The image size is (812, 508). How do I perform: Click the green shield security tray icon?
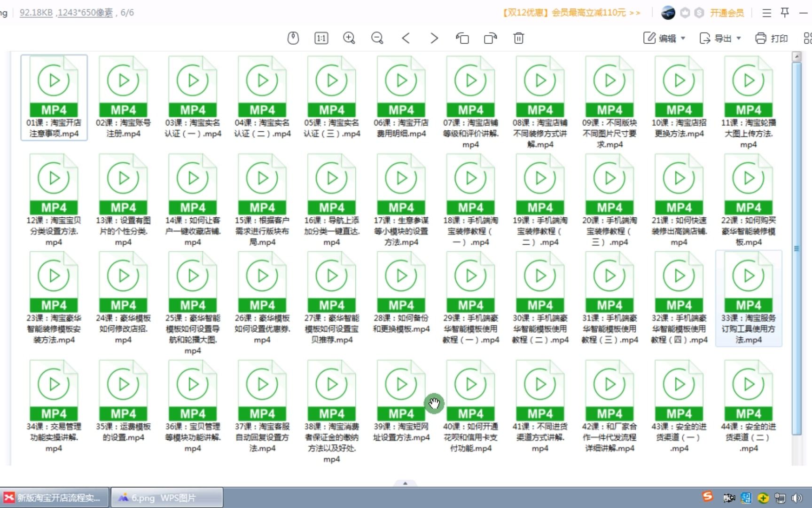pyautogui.click(x=763, y=498)
